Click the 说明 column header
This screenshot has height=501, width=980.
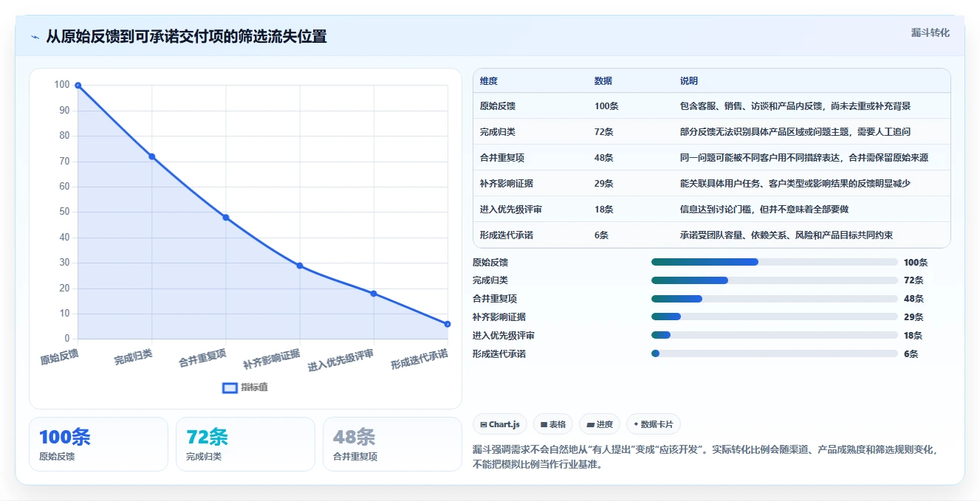point(689,81)
